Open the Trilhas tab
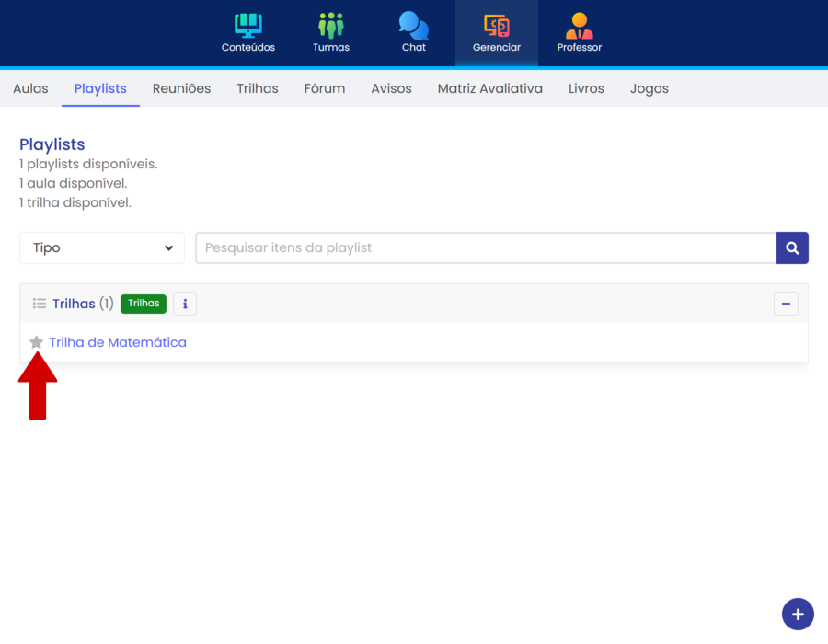Viewport: 828px width, 644px height. [x=258, y=88]
